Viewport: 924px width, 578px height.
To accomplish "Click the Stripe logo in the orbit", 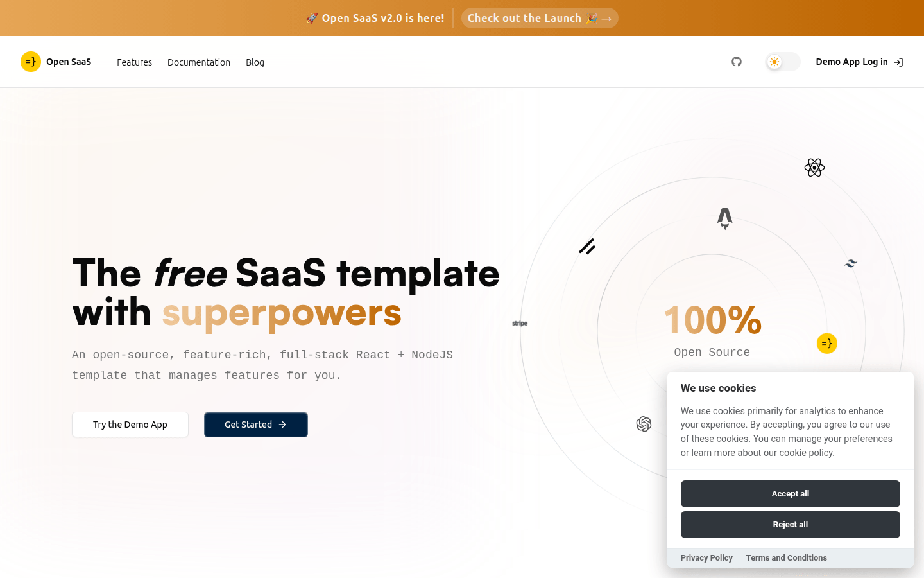I will [x=520, y=324].
